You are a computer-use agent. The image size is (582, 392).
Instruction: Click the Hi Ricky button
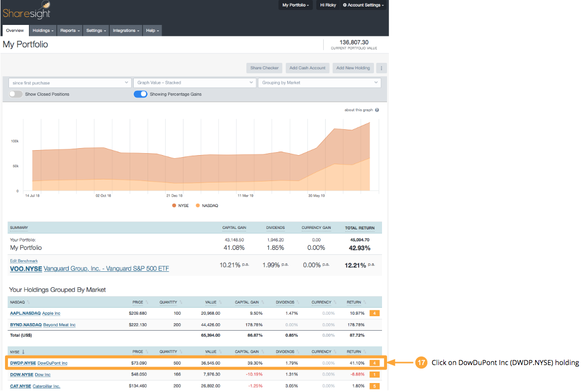point(328,5)
